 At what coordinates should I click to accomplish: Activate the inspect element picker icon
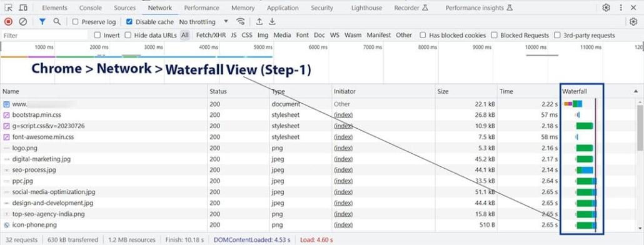tap(9, 7)
